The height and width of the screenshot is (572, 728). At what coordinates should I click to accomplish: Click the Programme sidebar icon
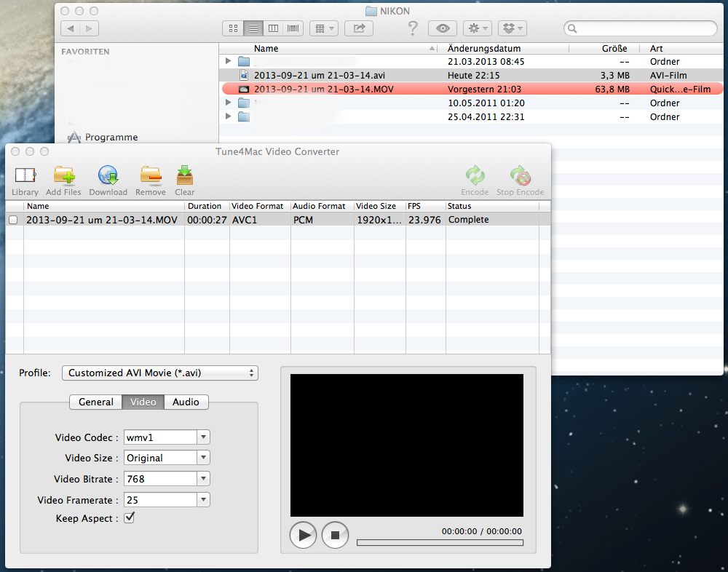(74, 137)
